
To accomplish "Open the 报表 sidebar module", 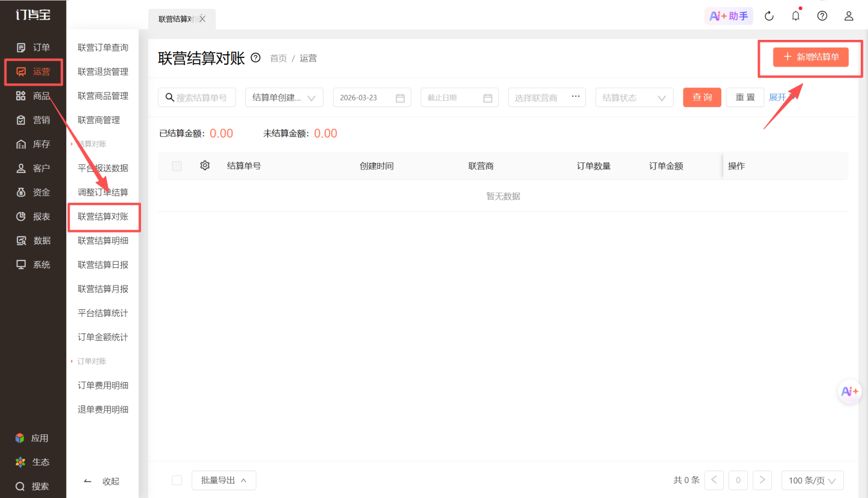I will (33, 217).
